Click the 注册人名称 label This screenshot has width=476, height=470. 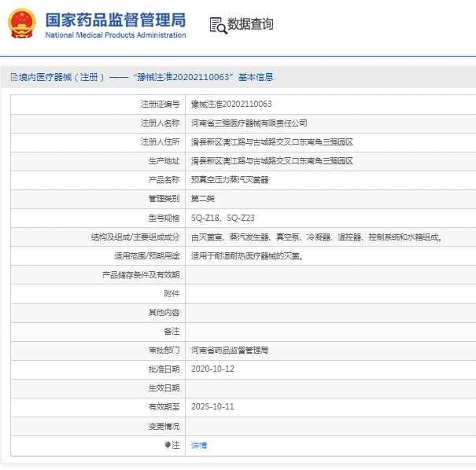click(x=160, y=123)
